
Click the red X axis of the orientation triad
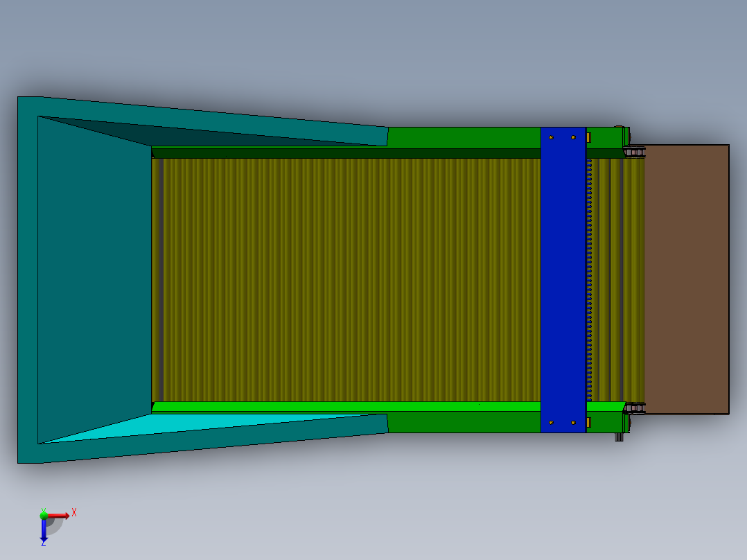click(x=58, y=516)
